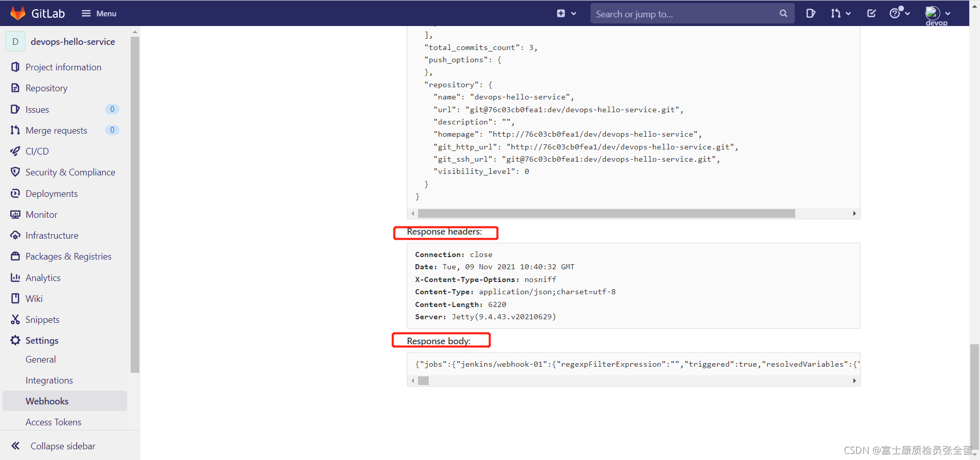Select the Deployments sidebar icon
980x460 pixels.
point(15,193)
